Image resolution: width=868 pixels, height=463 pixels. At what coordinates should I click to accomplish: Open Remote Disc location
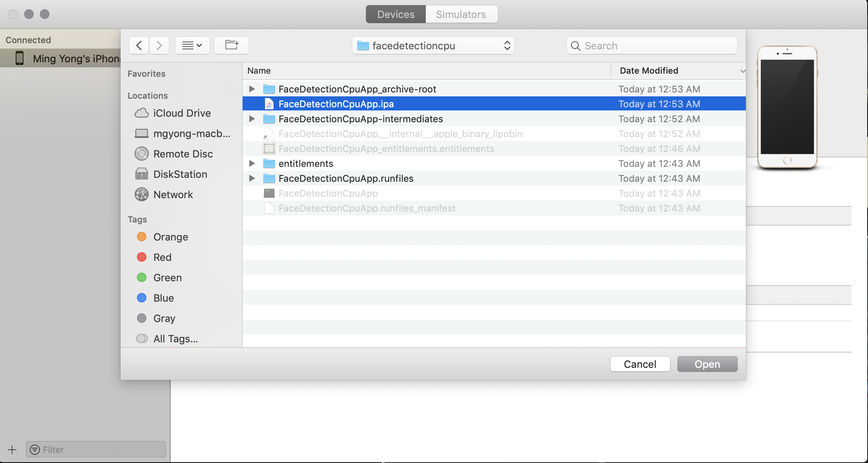(183, 154)
